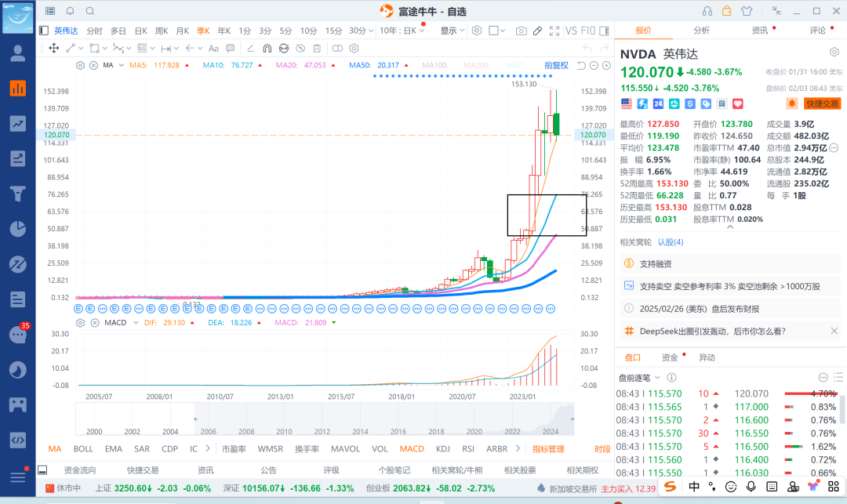847x504 pixels.
Task: Toggle right side panel layout icon
Action: click(x=604, y=31)
